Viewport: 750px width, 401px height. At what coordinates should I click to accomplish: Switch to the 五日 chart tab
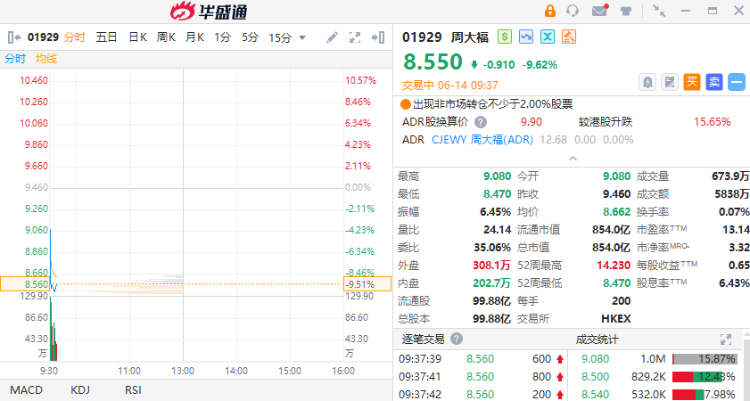click(106, 37)
